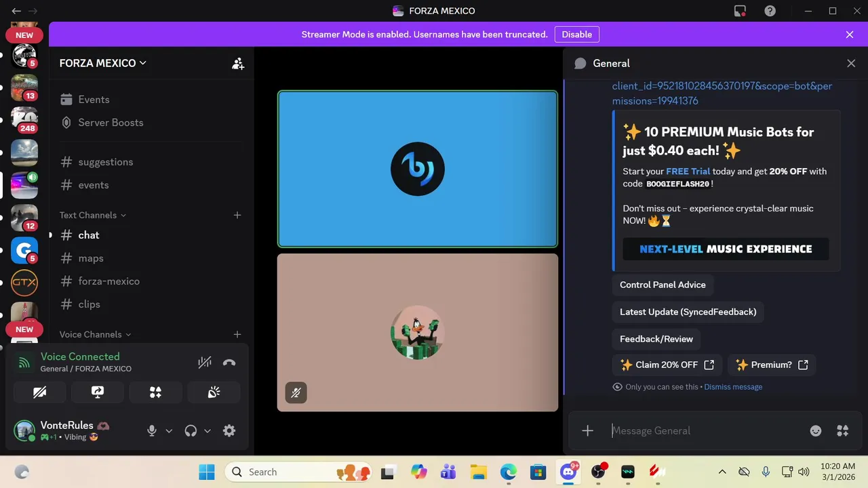Click Latest Update (SyncedFeedback) button

[x=688, y=312]
